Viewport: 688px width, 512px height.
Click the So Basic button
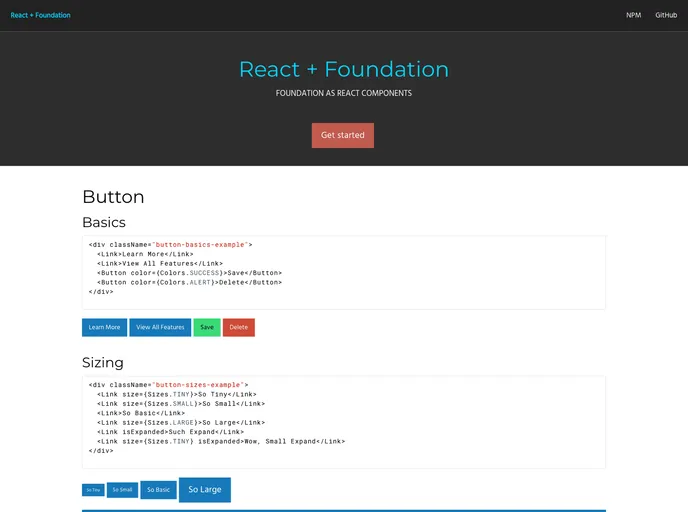click(x=158, y=490)
